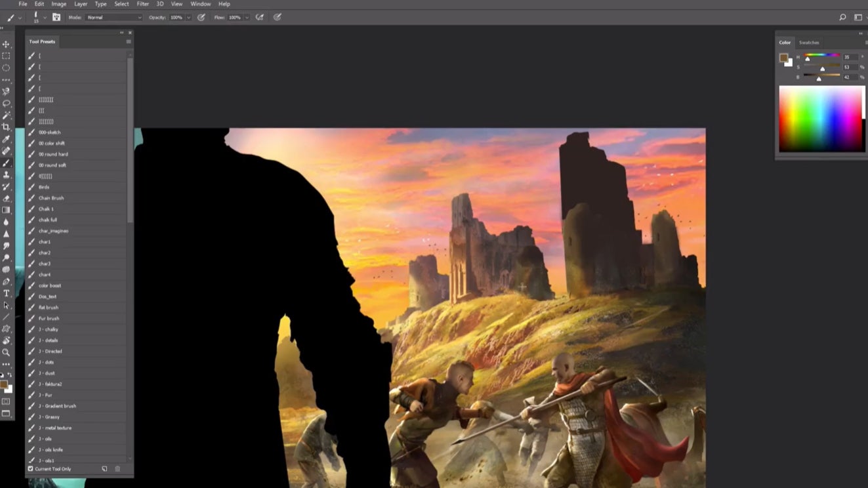Pick a color from the color field

(x=820, y=118)
